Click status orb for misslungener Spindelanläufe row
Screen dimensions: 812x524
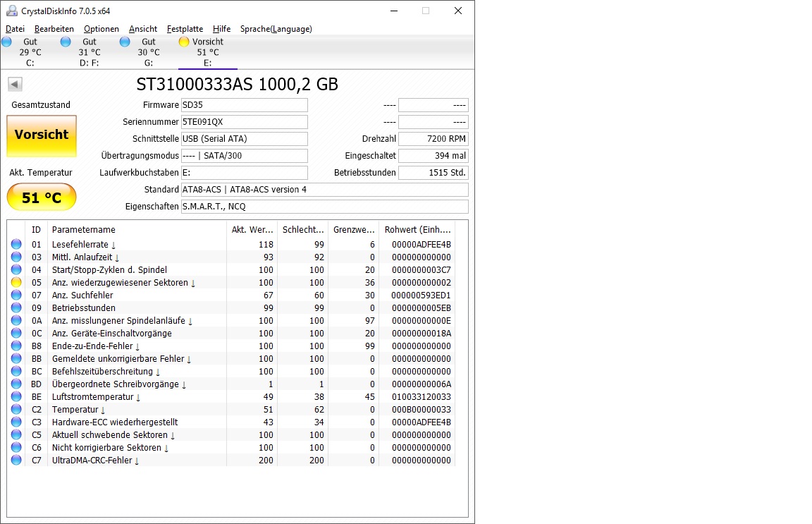pos(17,320)
